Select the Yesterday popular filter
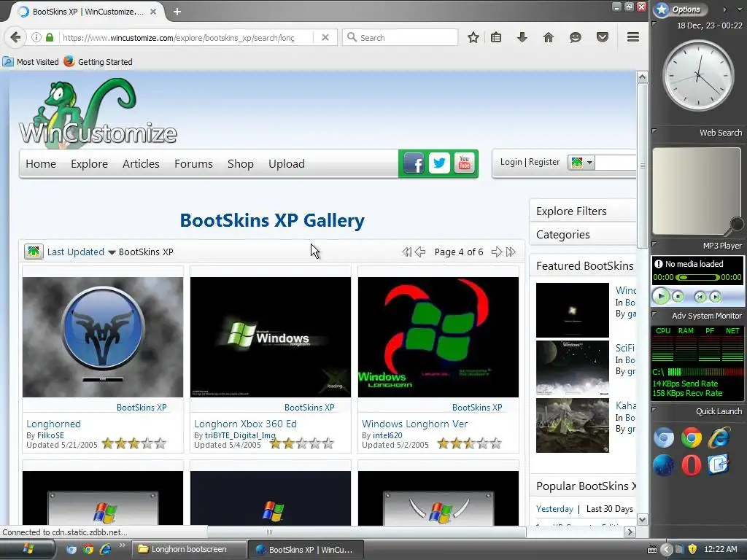 [554, 509]
